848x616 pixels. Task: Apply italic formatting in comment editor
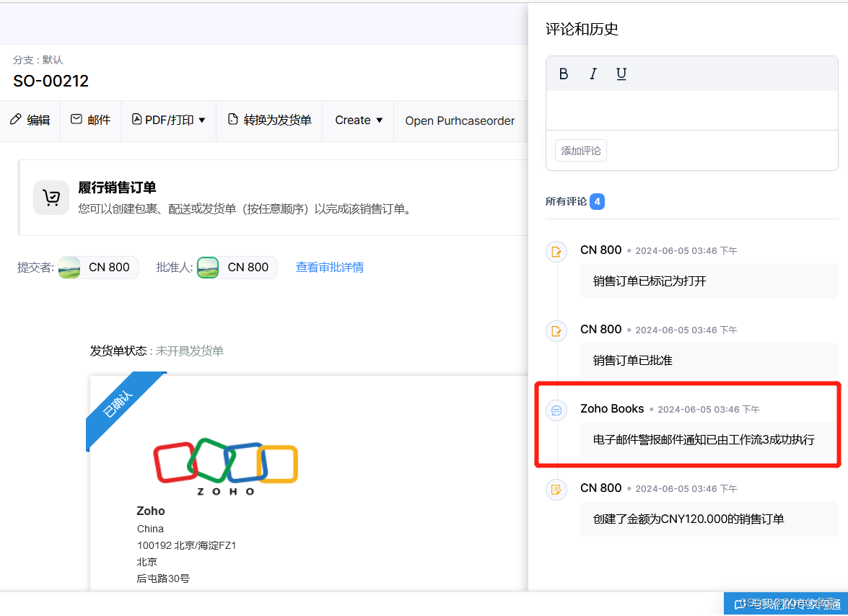[x=593, y=74]
